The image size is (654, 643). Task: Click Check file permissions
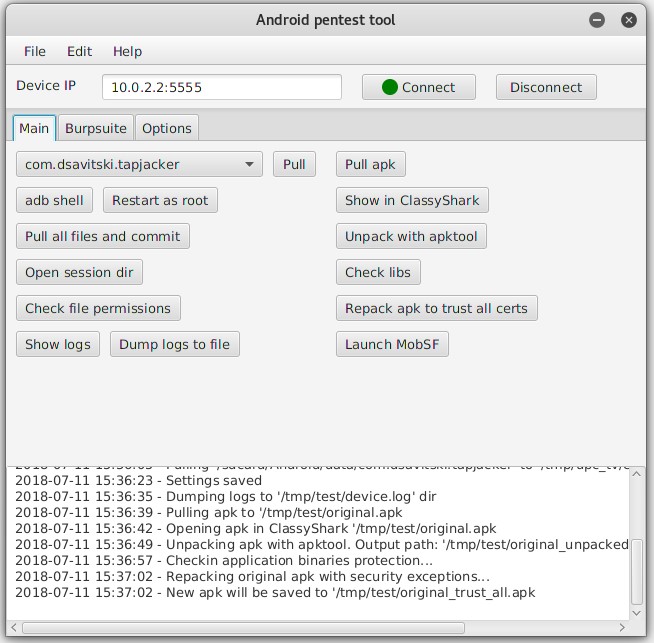pos(98,308)
